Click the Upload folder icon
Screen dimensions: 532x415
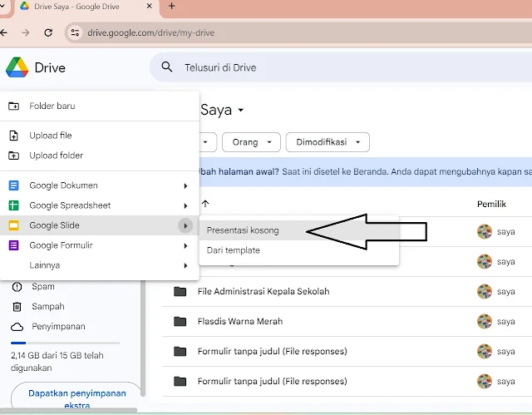pos(13,156)
